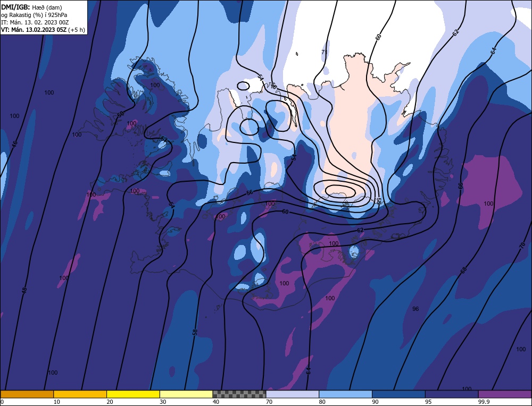532x406 pixels.
Task: Click the dark navy 95–99.9 legend swatch
Action: point(452,394)
